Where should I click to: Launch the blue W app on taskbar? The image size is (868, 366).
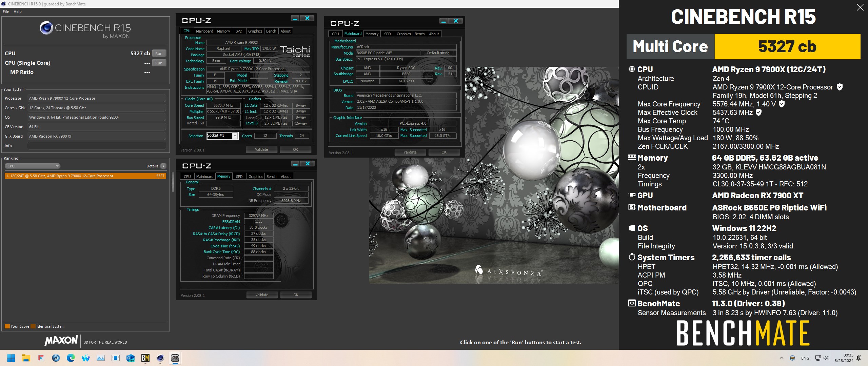coord(86,358)
